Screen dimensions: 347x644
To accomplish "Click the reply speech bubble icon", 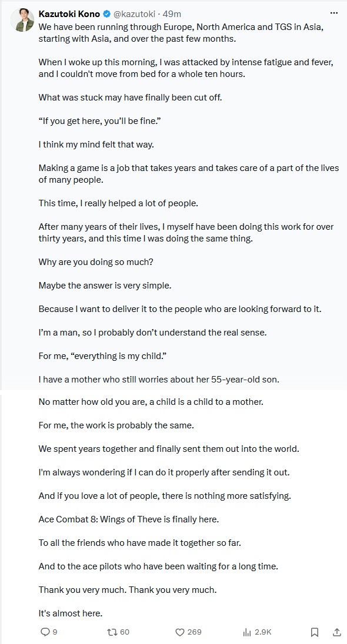I will (45, 632).
